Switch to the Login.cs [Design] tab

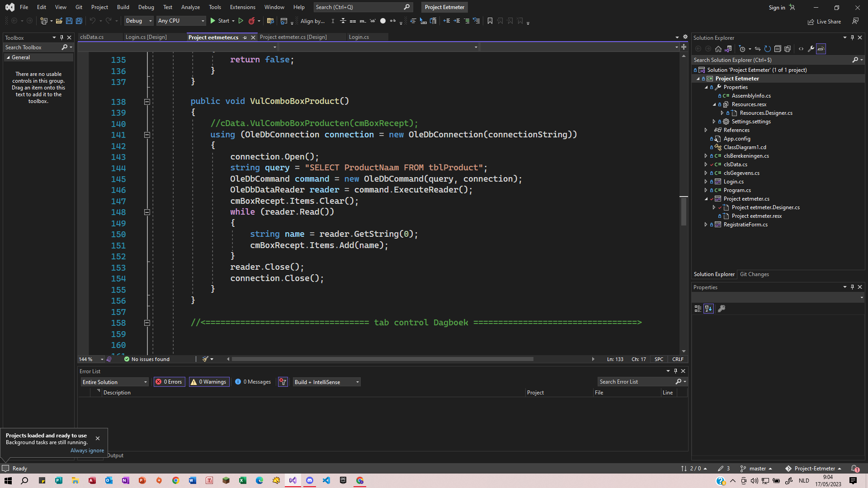pos(146,37)
